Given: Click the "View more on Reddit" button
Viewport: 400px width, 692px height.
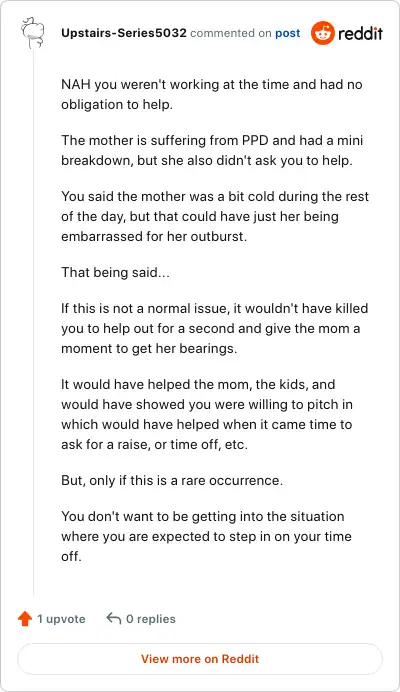Looking at the screenshot, I should 200,659.
